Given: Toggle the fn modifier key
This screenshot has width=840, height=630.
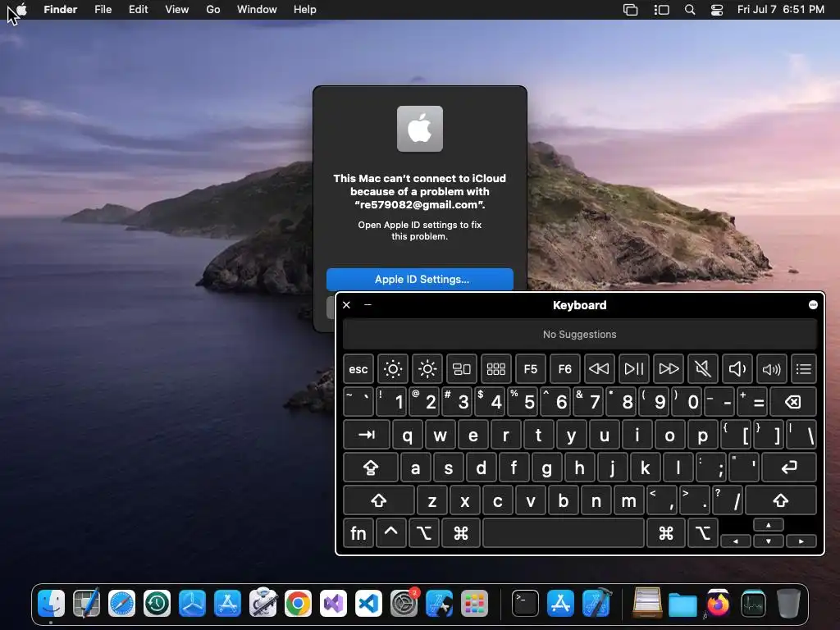Looking at the screenshot, I should [358, 533].
